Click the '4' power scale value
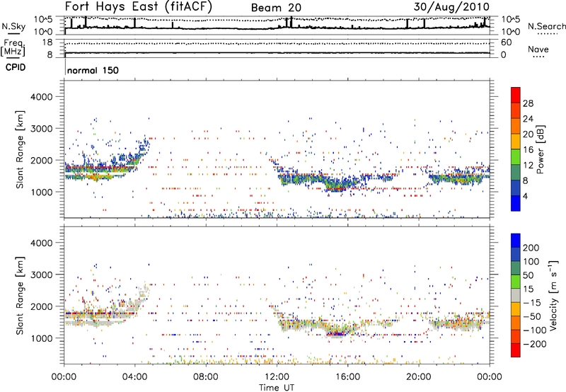566x392 pixels. 526,196
